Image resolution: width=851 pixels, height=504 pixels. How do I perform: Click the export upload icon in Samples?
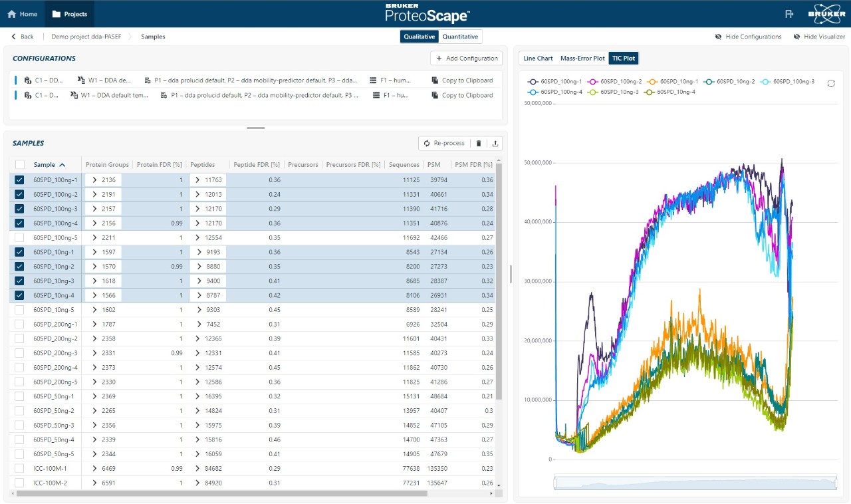[495, 143]
